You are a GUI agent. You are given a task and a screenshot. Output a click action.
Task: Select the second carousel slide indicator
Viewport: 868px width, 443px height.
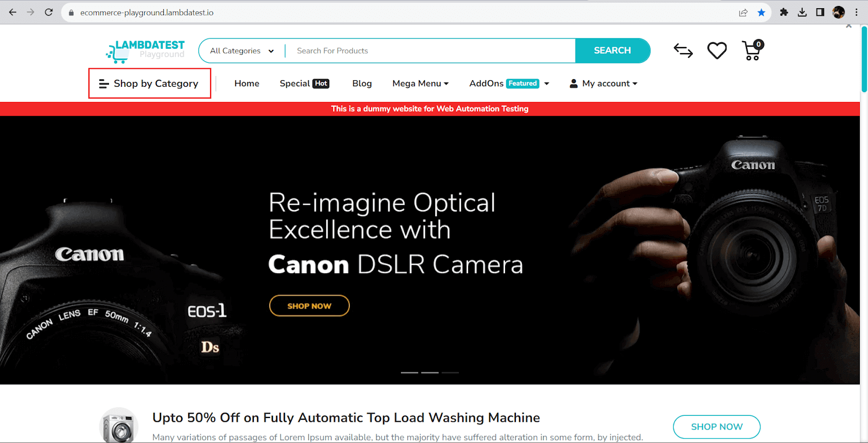pyautogui.click(x=430, y=373)
